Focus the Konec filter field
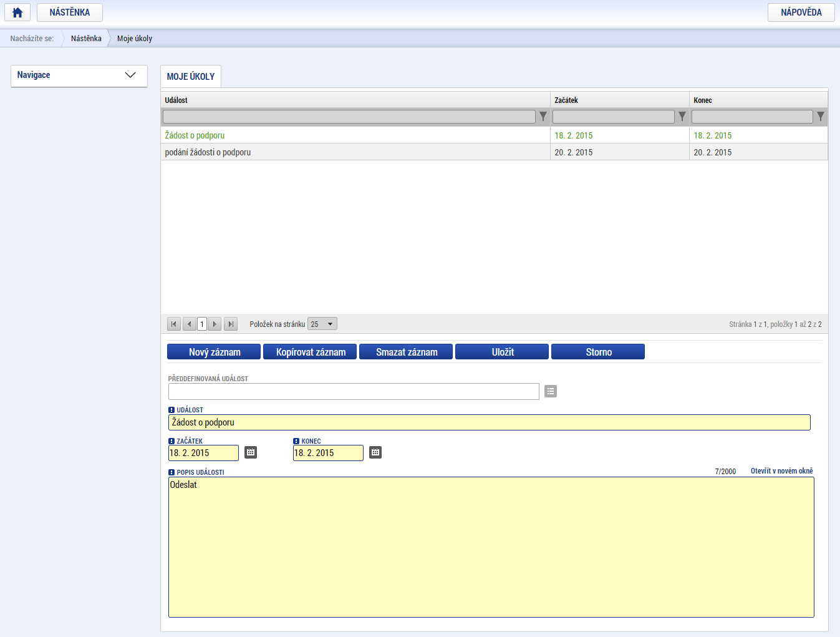The height and width of the screenshot is (637, 840). point(752,117)
